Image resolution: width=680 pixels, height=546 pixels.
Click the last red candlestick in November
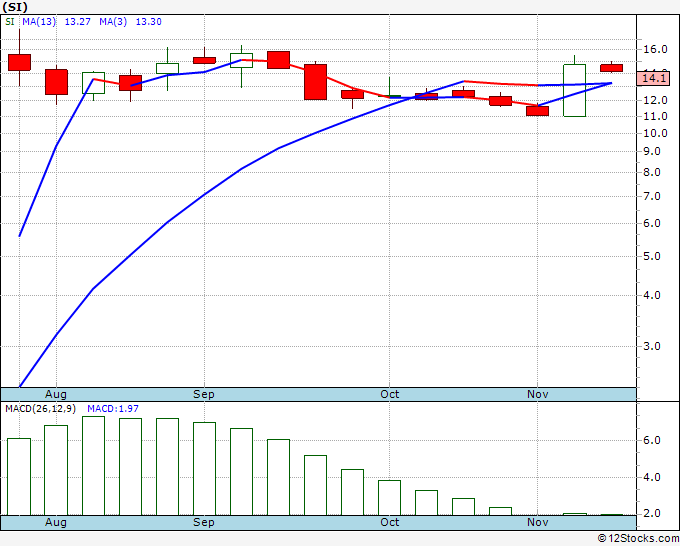(611, 68)
